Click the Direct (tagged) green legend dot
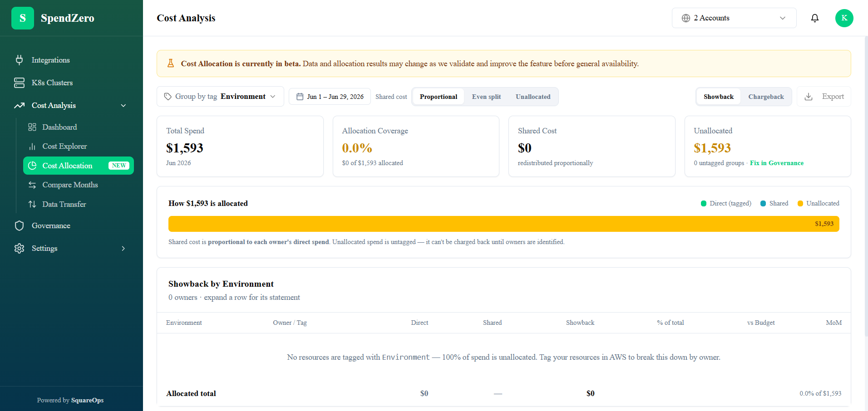Image resolution: width=868 pixels, height=411 pixels. click(x=704, y=203)
